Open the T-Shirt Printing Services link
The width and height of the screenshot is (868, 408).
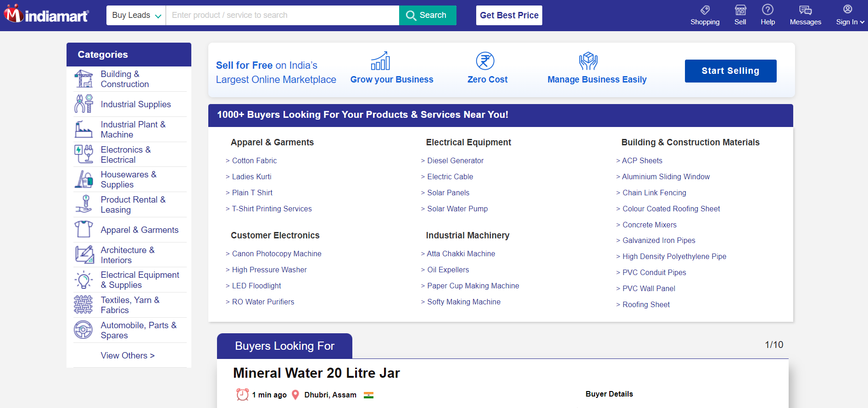[272, 209]
